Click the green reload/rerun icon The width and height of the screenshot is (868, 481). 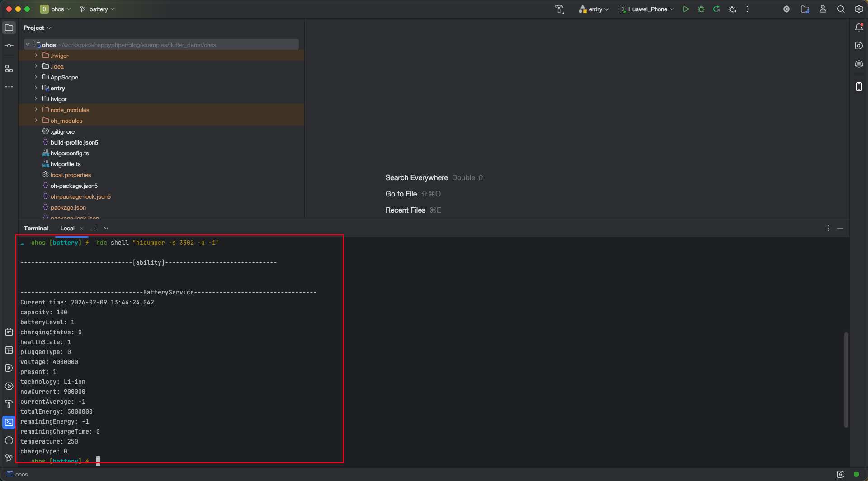(x=717, y=9)
